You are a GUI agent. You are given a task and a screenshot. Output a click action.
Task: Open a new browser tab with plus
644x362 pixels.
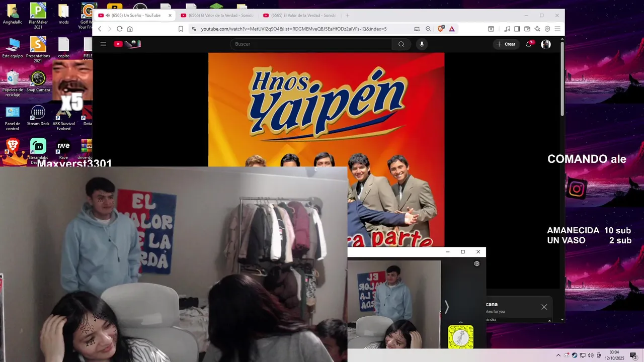pos(347,16)
